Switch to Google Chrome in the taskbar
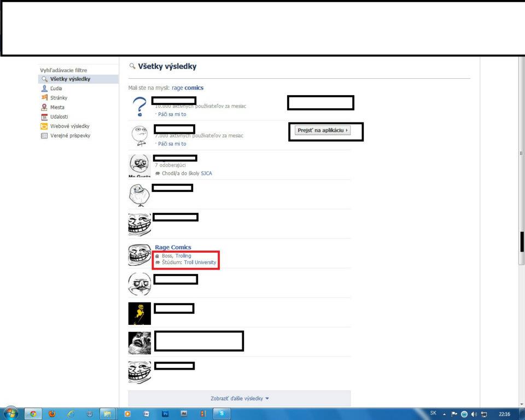Screen dimensions: 525x420 33,414
